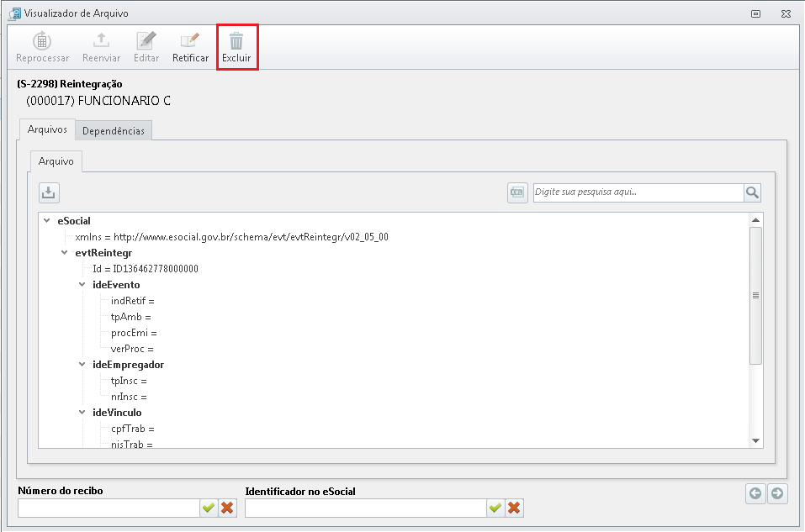Select the eSocial root label
Image resolution: width=805 pixels, height=532 pixels.
click(74, 220)
